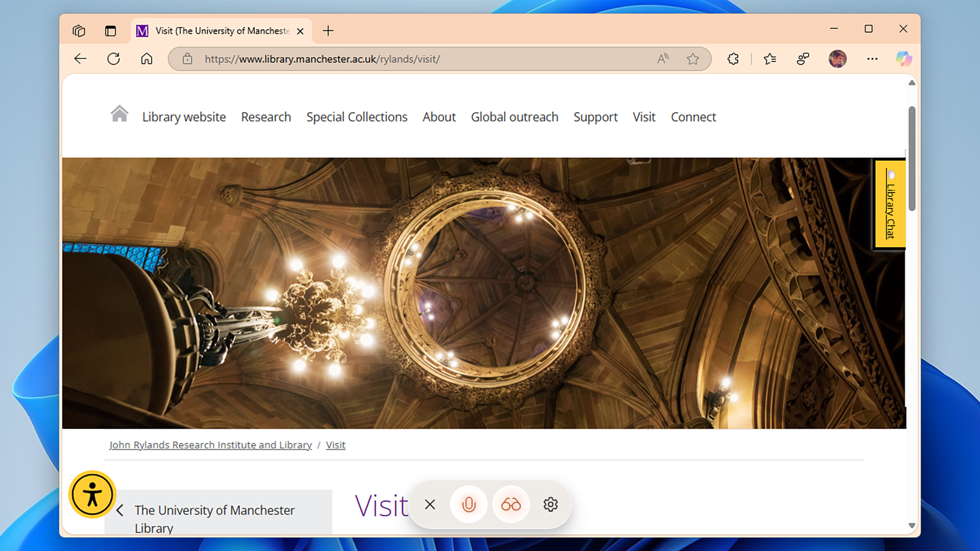This screenshot has height=551, width=980.
Task: Open the Special Collections menu item
Action: (357, 117)
